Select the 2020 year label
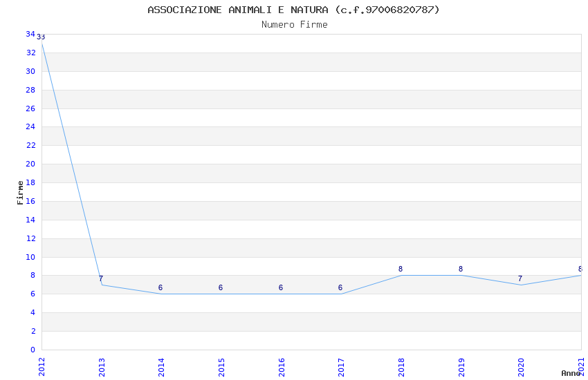The width and height of the screenshot is (588, 380). click(521, 367)
